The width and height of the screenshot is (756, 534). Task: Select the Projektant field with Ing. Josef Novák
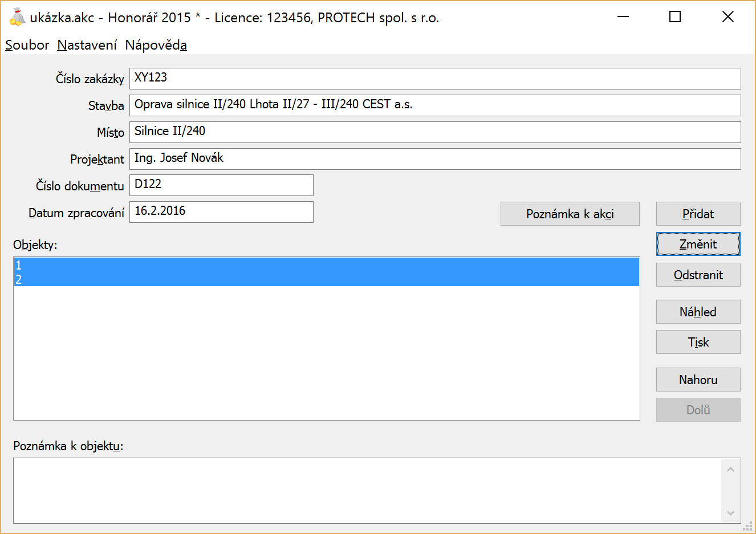point(434,159)
